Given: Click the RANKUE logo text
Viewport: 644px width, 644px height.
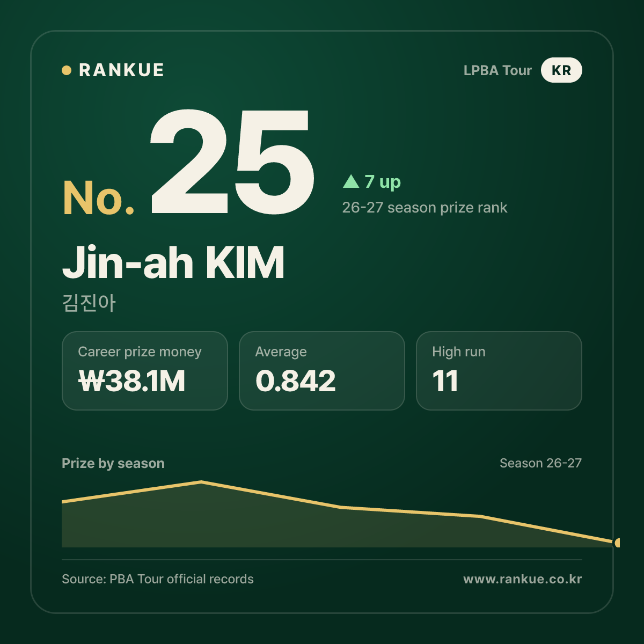Looking at the screenshot, I should pyautogui.click(x=121, y=70).
